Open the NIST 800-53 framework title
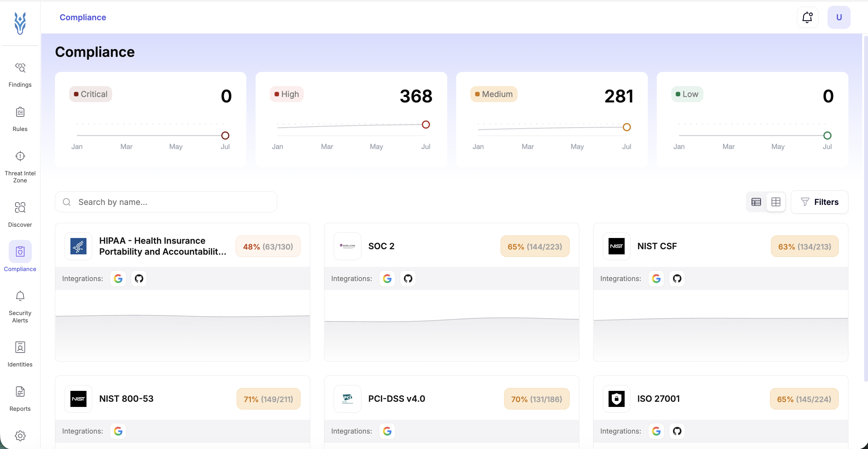Image resolution: width=868 pixels, height=449 pixels. [126, 399]
